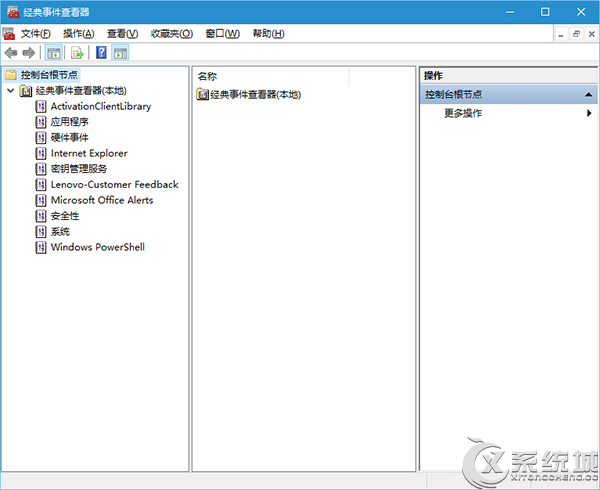The height and width of the screenshot is (490, 600).
Task: Click the 控制台根节点 folder icon in tree
Action: tap(11, 75)
